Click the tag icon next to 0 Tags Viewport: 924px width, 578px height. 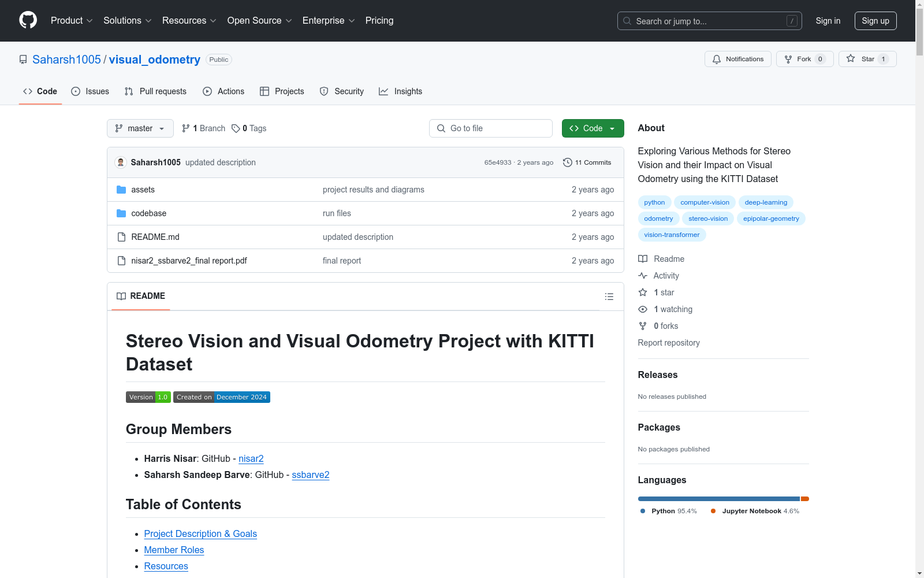(x=236, y=128)
